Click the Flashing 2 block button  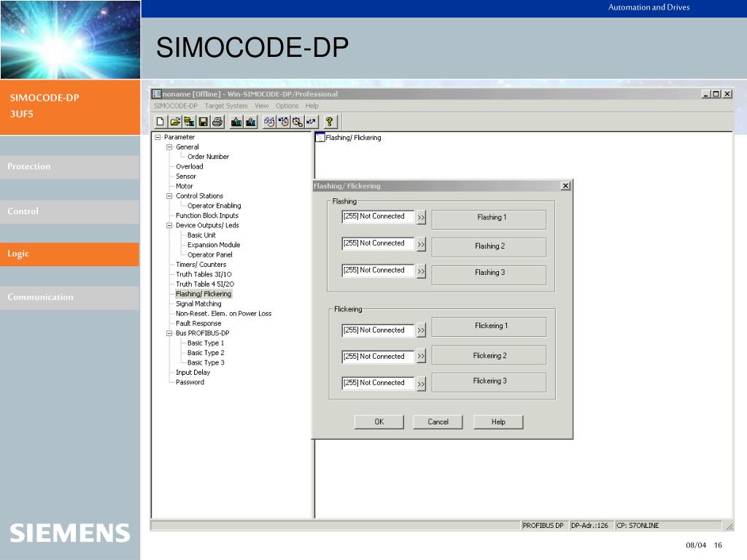489,246
